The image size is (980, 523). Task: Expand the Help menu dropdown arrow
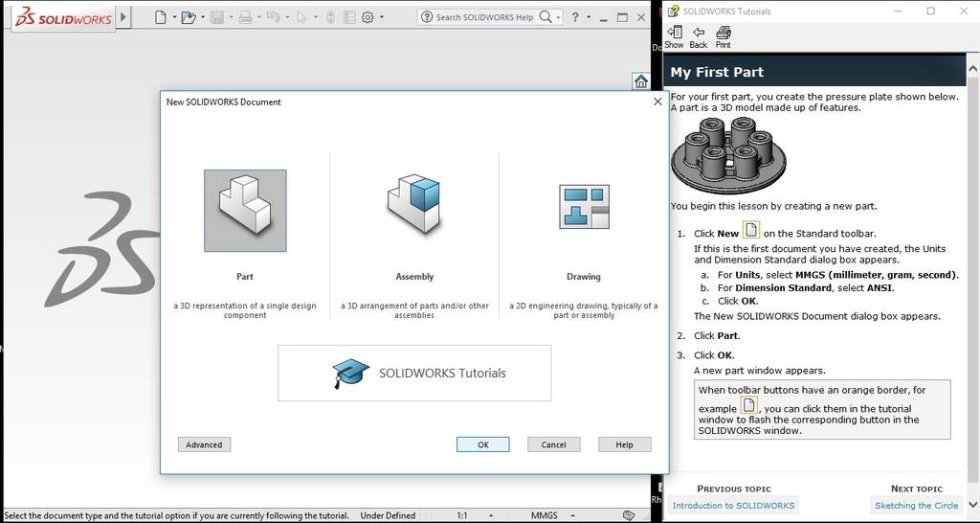590,17
